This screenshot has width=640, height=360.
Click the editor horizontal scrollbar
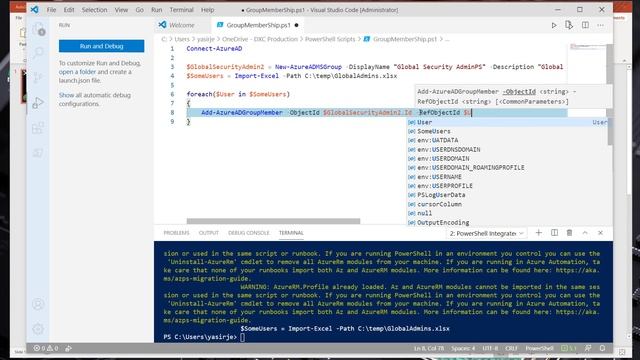(273, 221)
